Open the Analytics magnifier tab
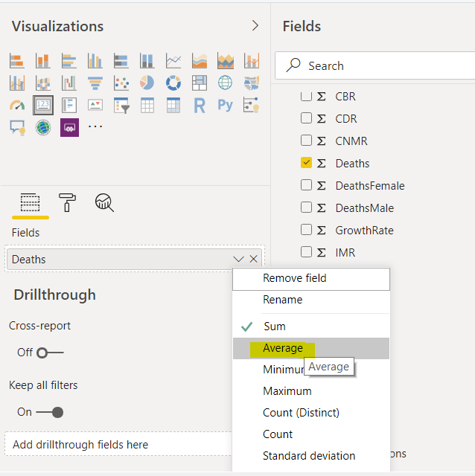475x476 pixels. [103, 202]
